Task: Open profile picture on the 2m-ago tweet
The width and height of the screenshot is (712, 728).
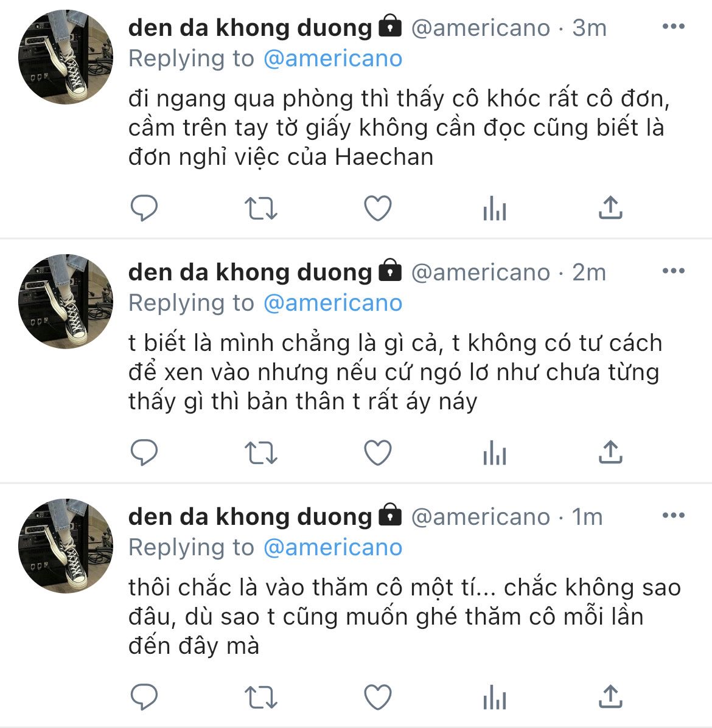Action: (66, 302)
